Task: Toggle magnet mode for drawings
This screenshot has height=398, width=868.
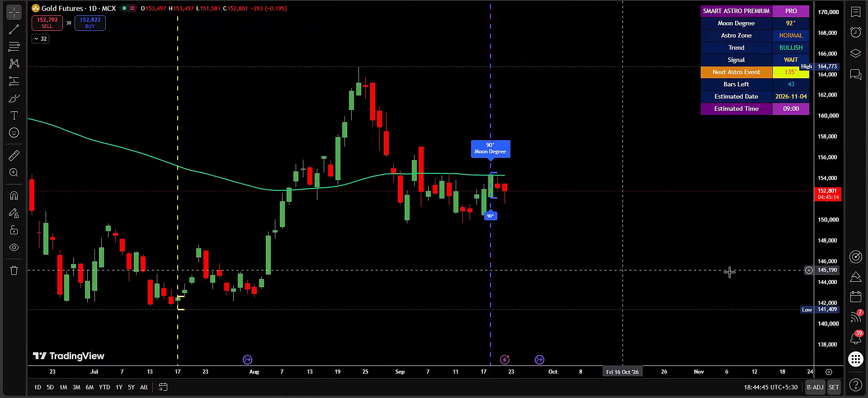Action: (x=14, y=196)
